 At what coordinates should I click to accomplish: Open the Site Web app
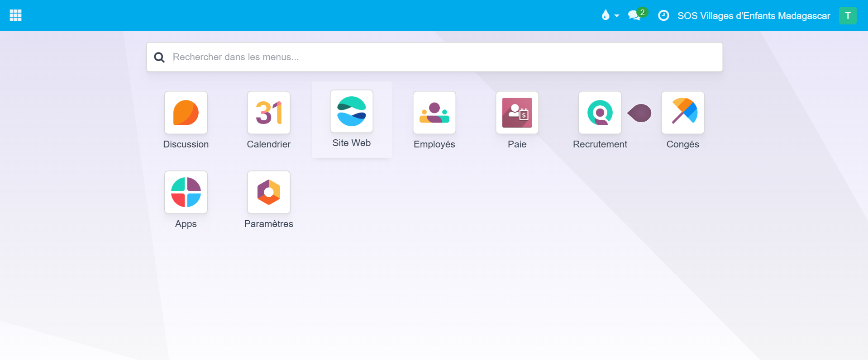(x=352, y=111)
